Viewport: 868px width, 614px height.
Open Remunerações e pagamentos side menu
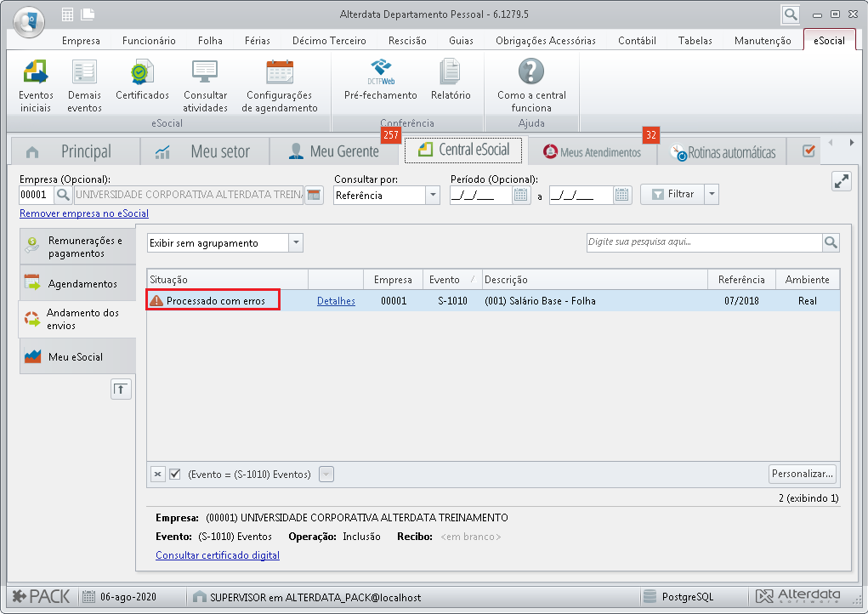77,247
